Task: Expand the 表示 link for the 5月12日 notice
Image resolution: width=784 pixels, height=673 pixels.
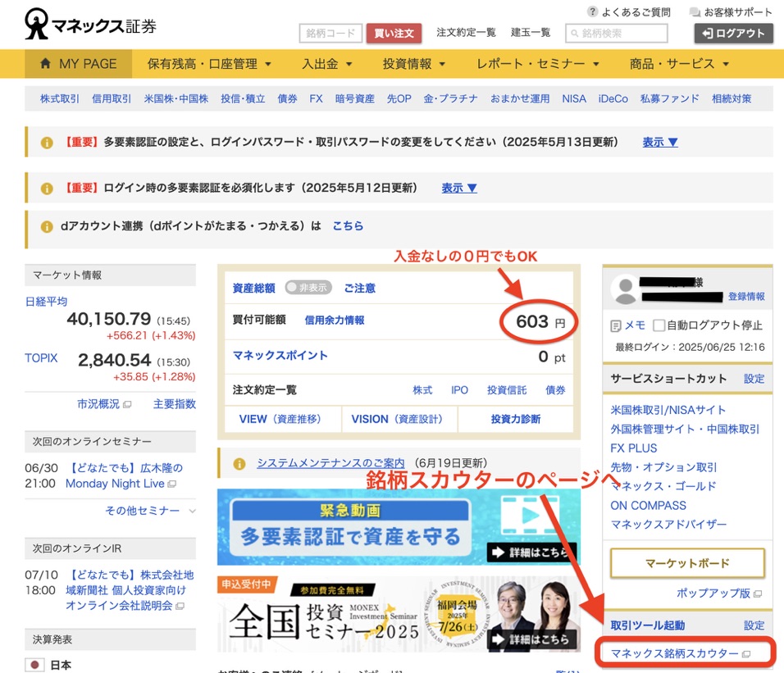Action: [x=459, y=189]
